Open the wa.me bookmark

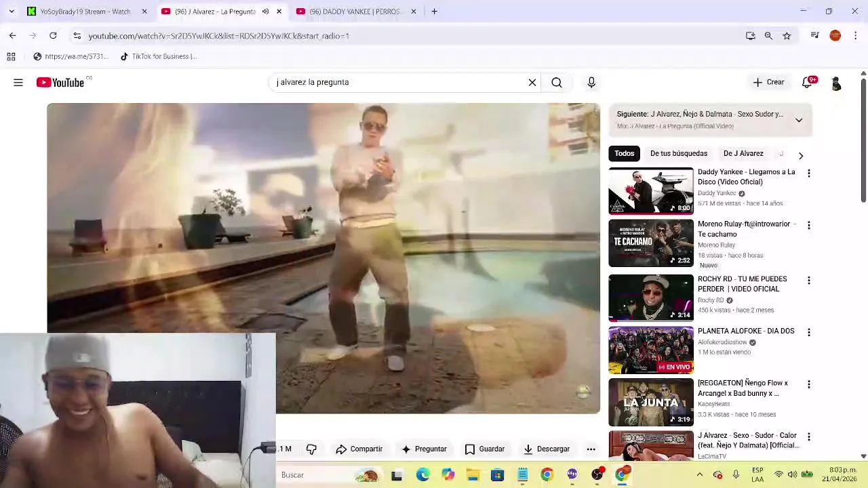(71, 56)
